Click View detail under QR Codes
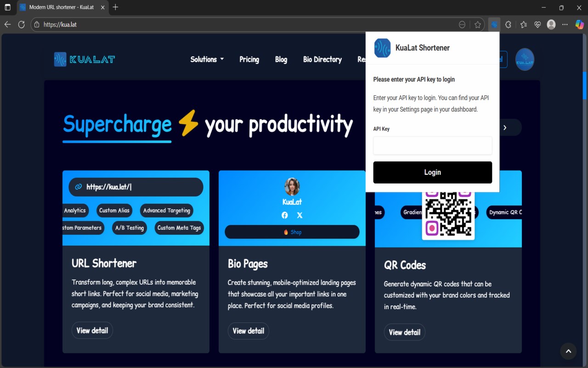 [x=405, y=332]
